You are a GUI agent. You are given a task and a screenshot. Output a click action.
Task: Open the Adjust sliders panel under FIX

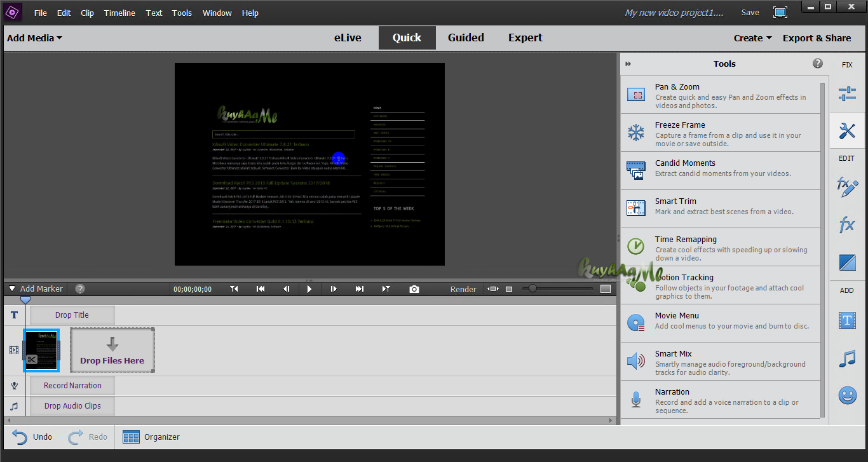[847, 94]
